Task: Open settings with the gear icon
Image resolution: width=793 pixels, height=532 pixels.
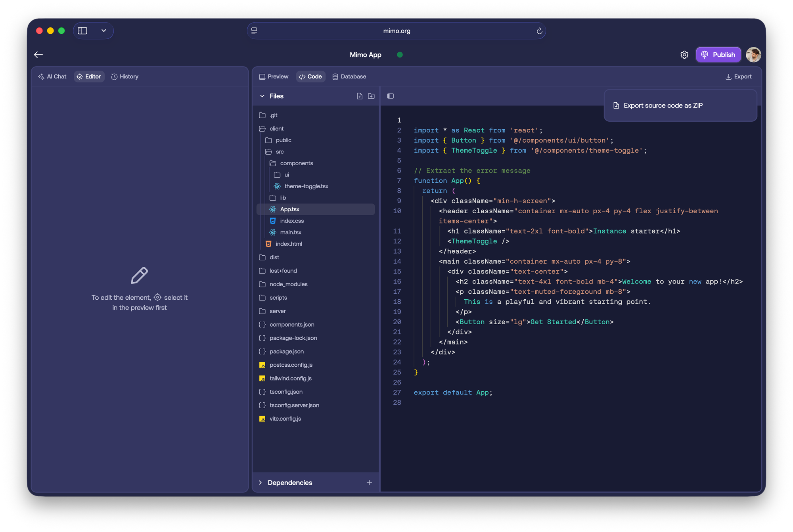Action: point(684,55)
